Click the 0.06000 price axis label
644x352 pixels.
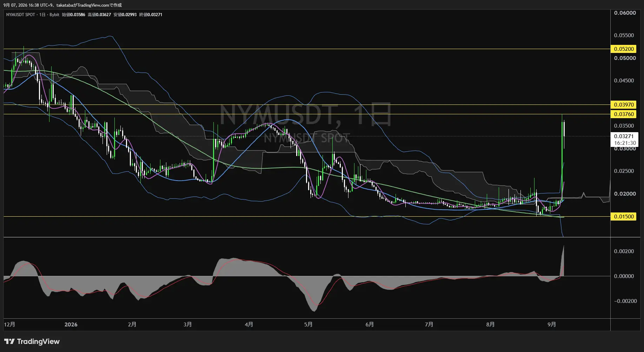click(x=625, y=13)
